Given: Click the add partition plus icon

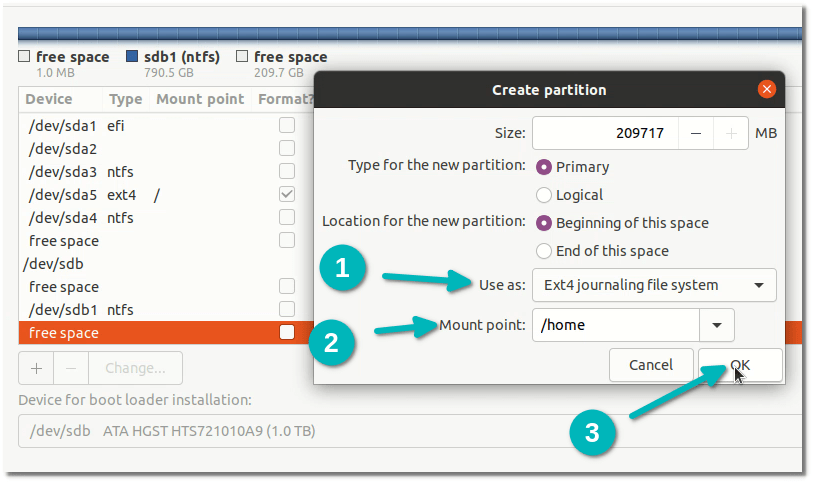Looking at the screenshot, I should pyautogui.click(x=36, y=368).
